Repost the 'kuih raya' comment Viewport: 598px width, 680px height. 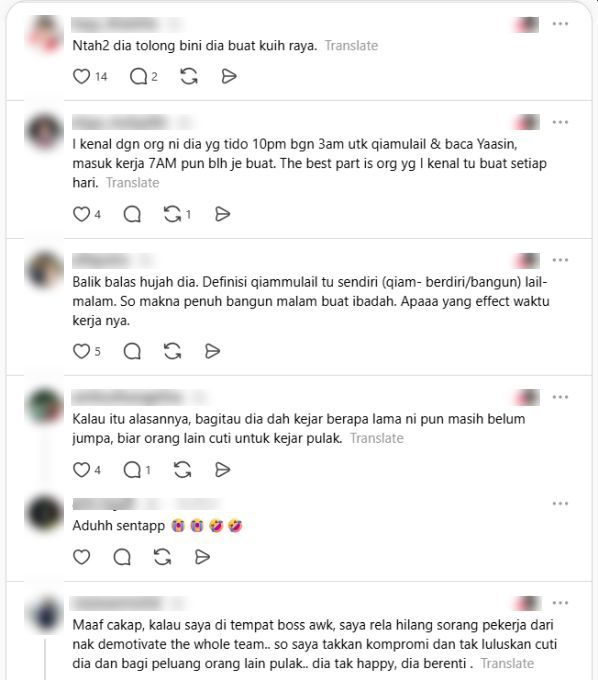[189, 76]
